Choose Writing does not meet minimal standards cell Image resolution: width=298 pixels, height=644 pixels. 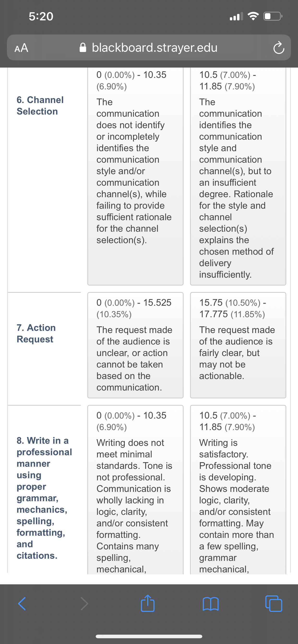click(x=135, y=489)
